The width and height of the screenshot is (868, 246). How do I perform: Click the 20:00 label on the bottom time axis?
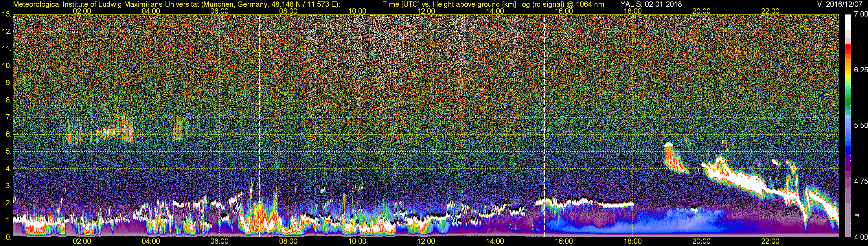point(702,241)
